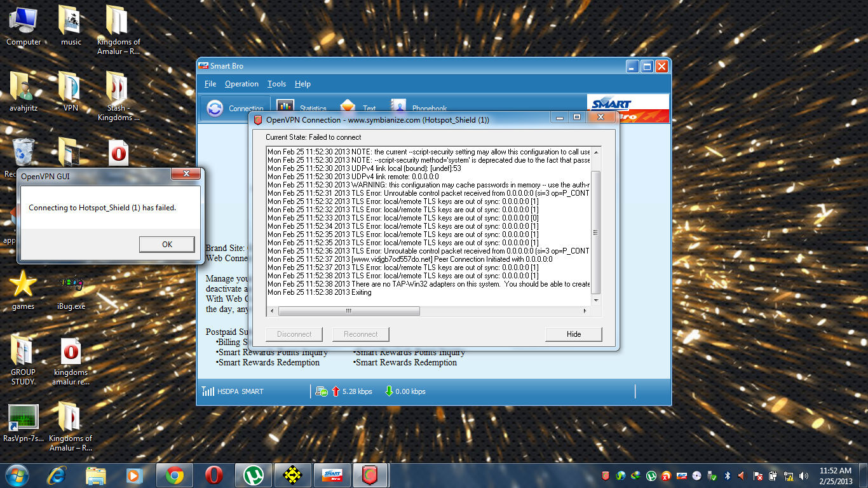Select the Computer desktop icon

click(x=24, y=26)
